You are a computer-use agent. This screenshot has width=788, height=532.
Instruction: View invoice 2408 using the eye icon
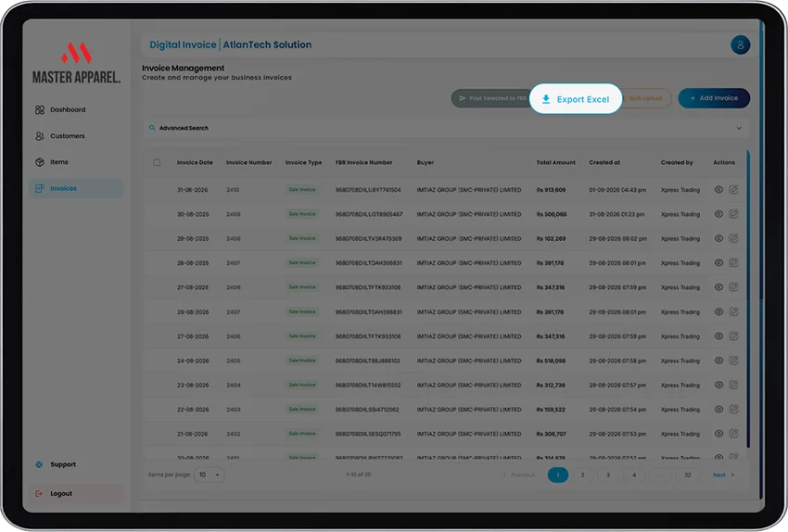click(x=718, y=238)
